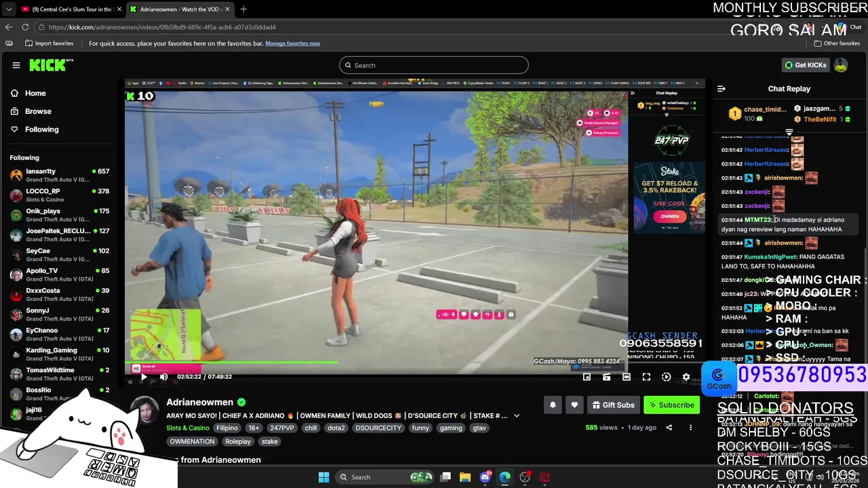Click the Kick Search field
The image size is (868, 488).
pos(434,65)
